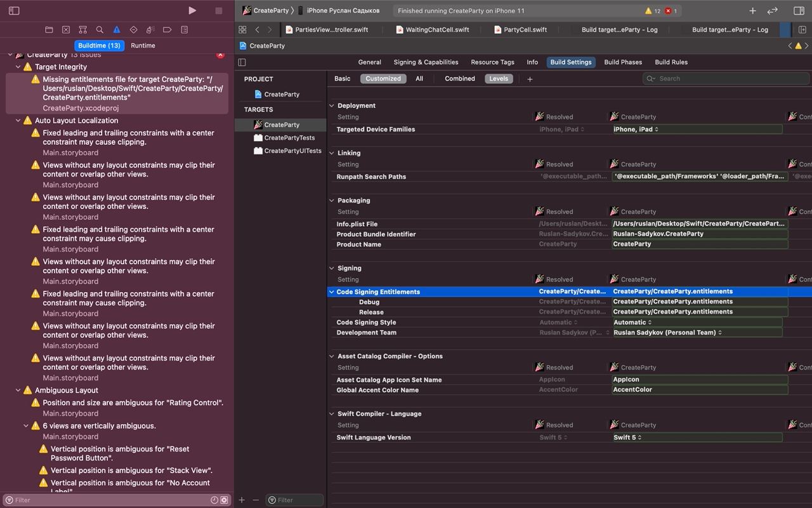Switch to PartyCell.swift tab
Viewport: 812px width, 508px height.
pos(520,30)
